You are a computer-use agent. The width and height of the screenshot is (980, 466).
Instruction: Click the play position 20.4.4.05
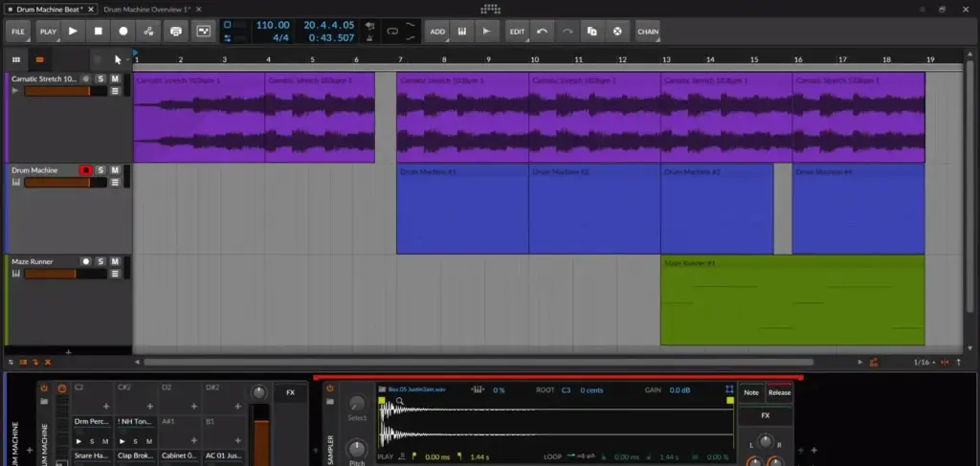click(329, 25)
